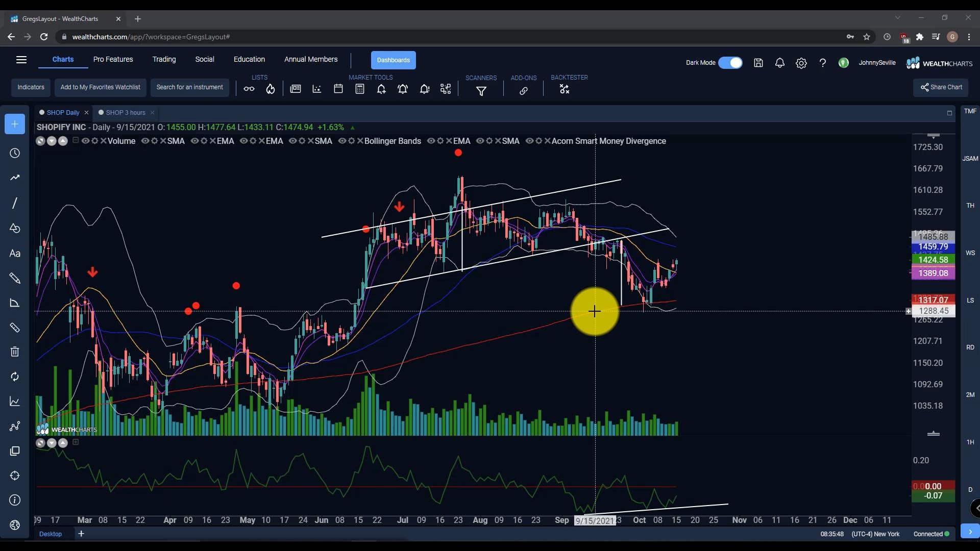Toggle the eye of the EMA right after Bollinger Bands
This screenshot has width=980, height=551.
[431, 141]
